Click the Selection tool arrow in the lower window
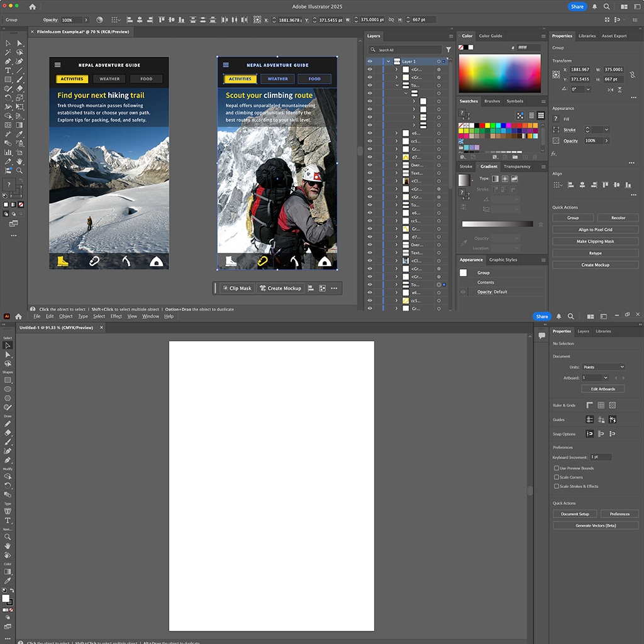Screen dimensions: 644x644 click(8, 345)
